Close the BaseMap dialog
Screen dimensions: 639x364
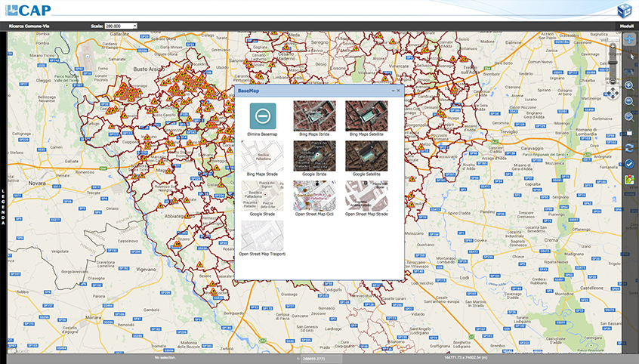399,91
